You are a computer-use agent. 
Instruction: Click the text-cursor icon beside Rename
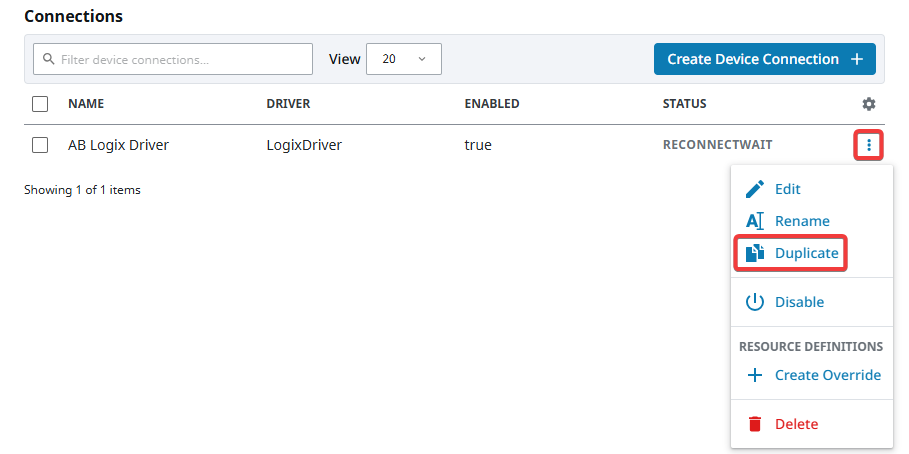coord(755,221)
